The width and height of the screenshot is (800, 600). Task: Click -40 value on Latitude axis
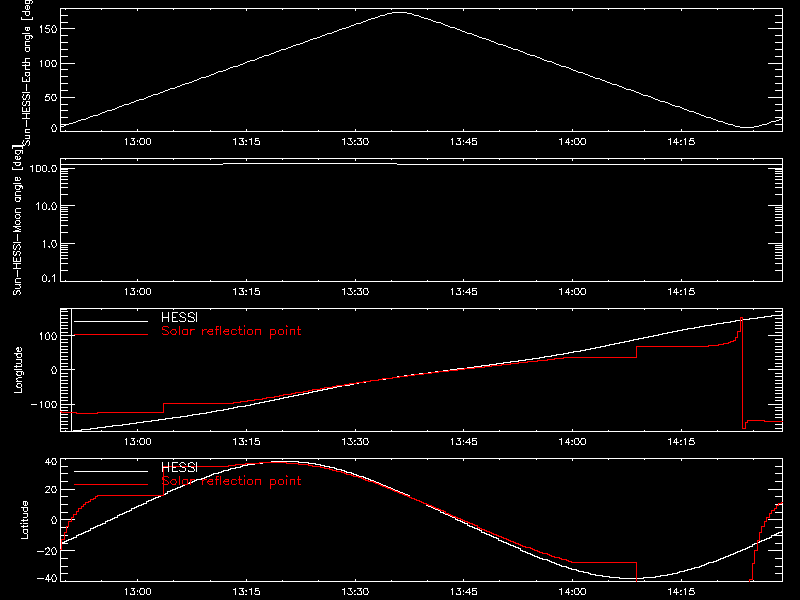[x=47, y=579]
